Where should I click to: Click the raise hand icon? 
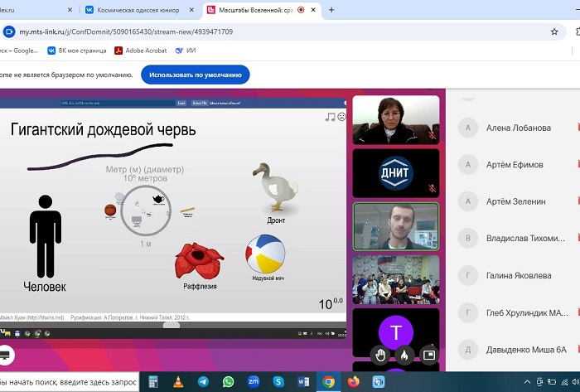[x=380, y=355]
